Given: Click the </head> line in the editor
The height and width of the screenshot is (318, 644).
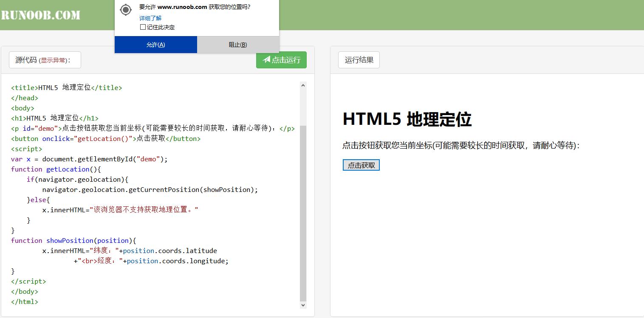Looking at the screenshot, I should click(25, 98).
